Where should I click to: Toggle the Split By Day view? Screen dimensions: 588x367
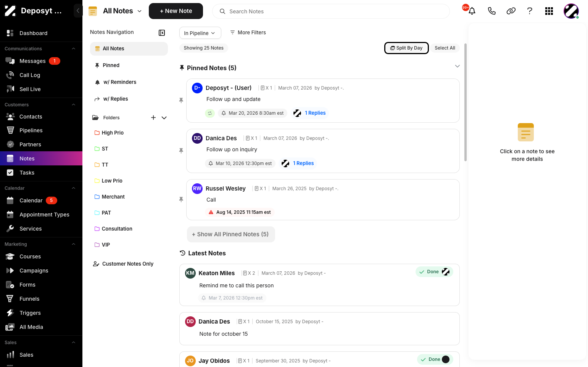tap(406, 48)
